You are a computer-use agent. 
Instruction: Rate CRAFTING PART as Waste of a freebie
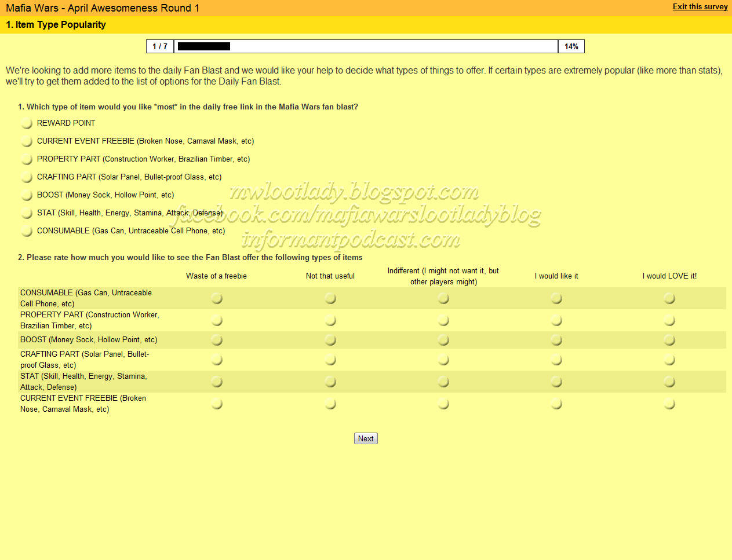217,360
